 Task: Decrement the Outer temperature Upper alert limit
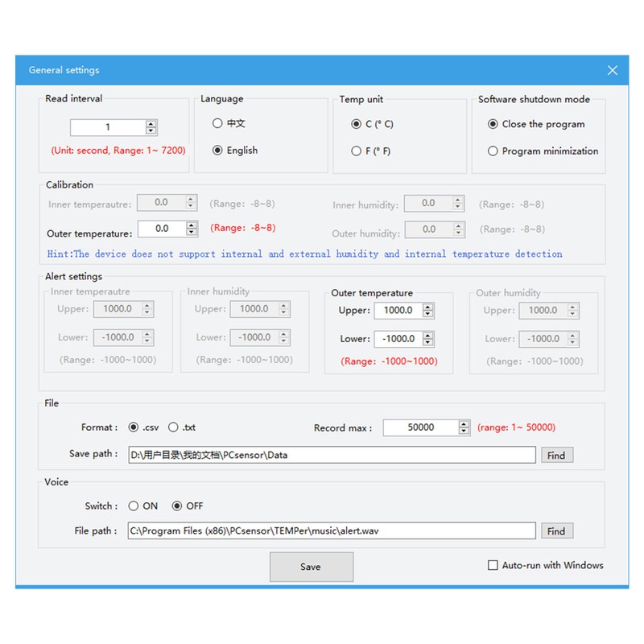point(429,314)
